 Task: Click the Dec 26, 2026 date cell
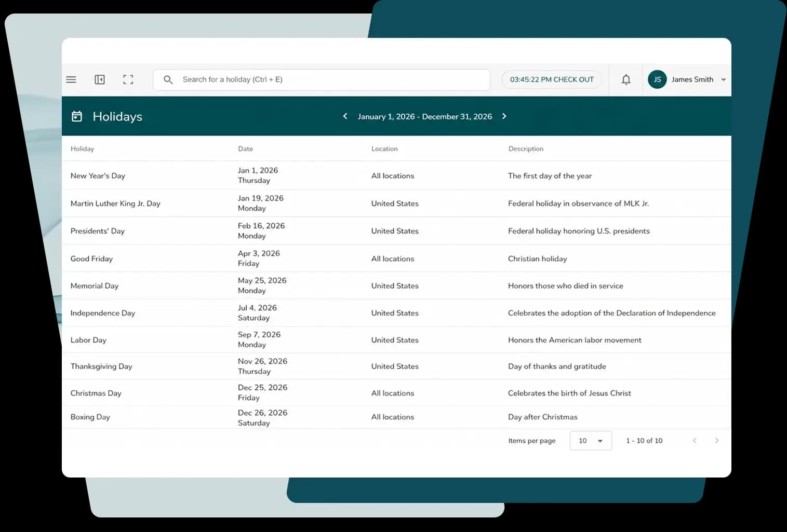262,418
